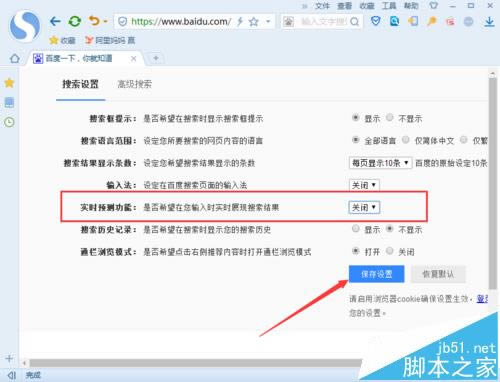Click the blue magnifier toolbar icon

point(395,22)
